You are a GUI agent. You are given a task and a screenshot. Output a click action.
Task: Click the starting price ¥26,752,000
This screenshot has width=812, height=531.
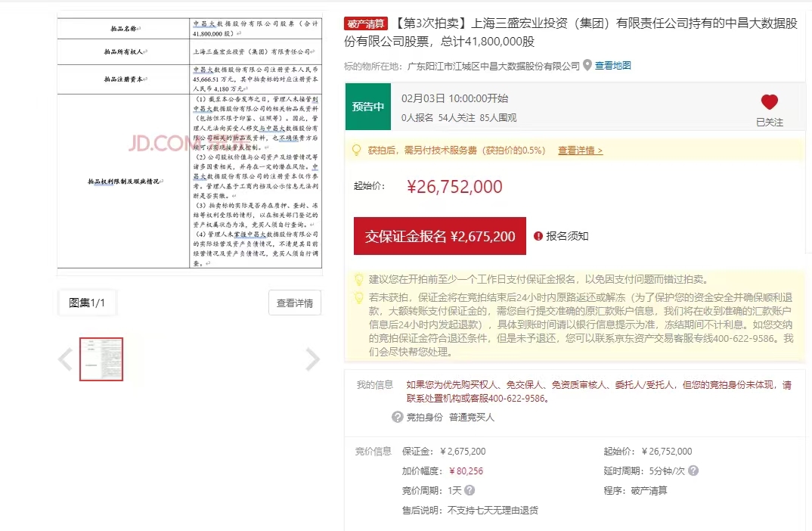[454, 187]
